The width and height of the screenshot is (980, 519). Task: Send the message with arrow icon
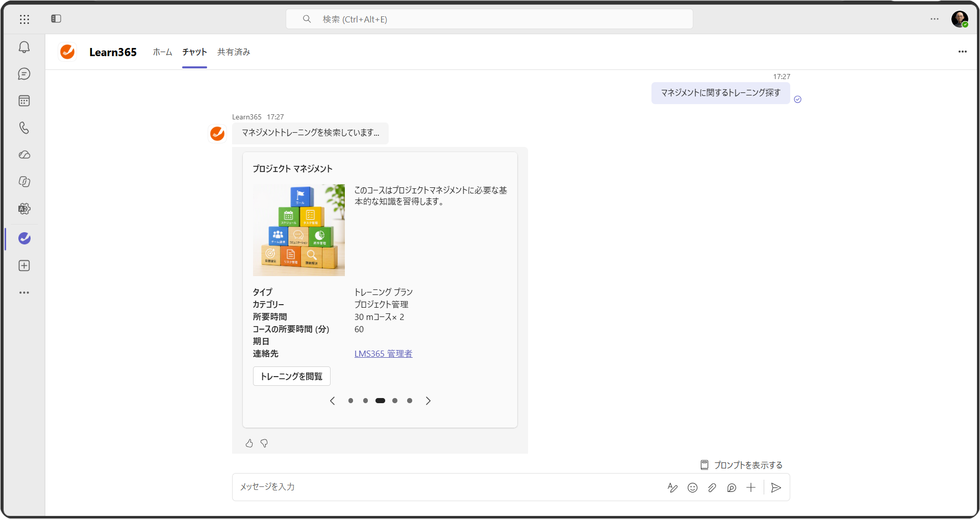776,488
